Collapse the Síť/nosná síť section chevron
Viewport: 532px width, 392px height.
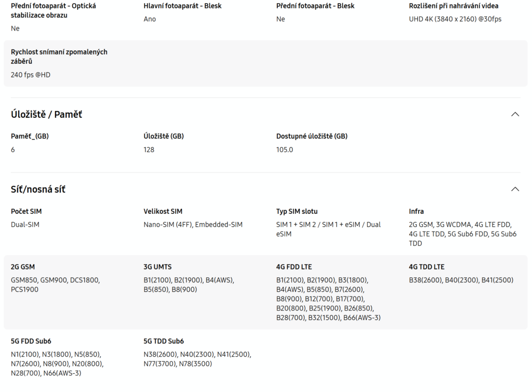pyautogui.click(x=515, y=189)
